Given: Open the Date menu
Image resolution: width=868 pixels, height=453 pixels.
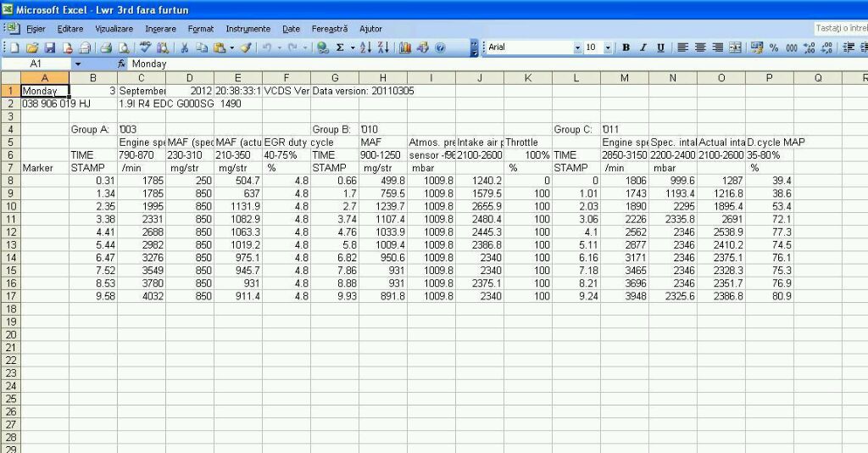Looking at the screenshot, I should click(292, 29).
